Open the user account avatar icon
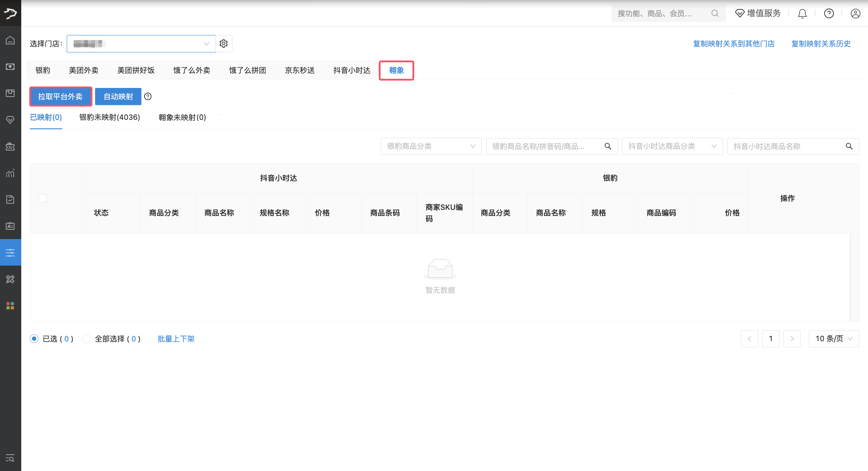Viewport: 868px width, 471px height. click(x=855, y=14)
